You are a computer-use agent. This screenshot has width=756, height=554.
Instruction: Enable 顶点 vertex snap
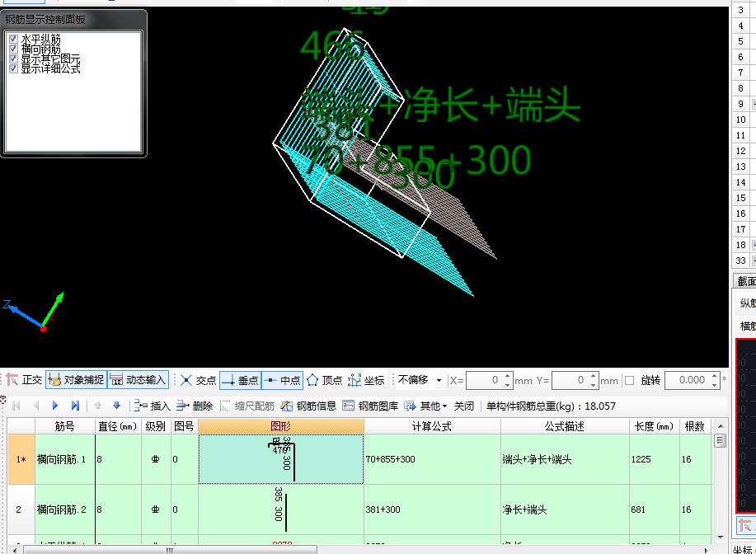[325, 380]
